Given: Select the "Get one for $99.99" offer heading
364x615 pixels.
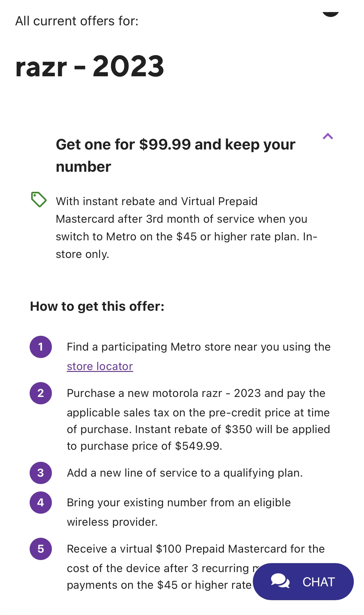Looking at the screenshot, I should [x=175, y=155].
